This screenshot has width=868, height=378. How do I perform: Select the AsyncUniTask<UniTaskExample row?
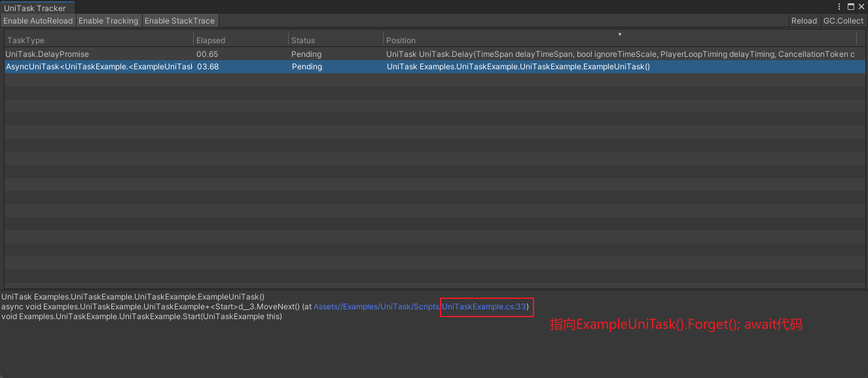[435, 67]
